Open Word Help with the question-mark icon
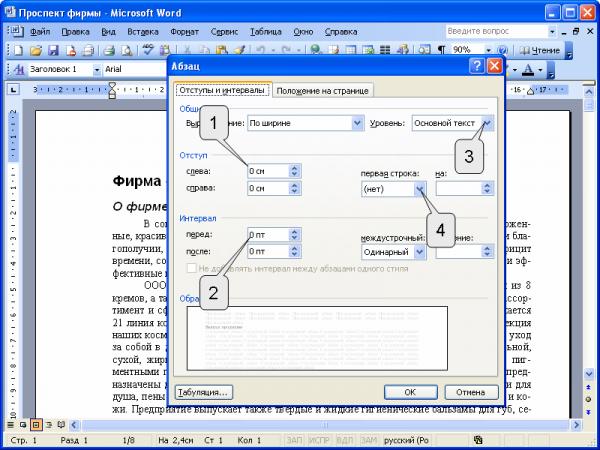This screenshot has width=600, height=450. pyautogui.click(x=503, y=50)
